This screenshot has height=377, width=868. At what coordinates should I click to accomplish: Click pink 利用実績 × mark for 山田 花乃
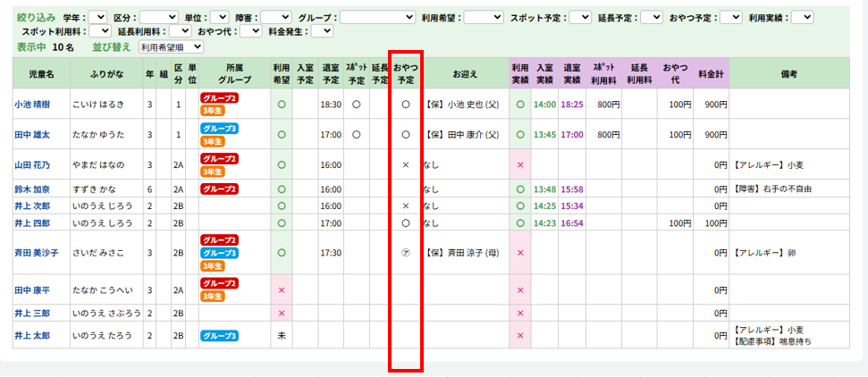tap(520, 165)
